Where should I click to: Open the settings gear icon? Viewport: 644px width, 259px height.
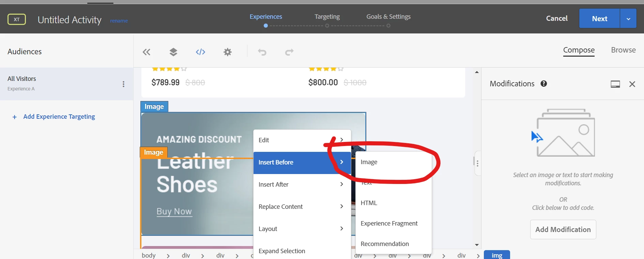click(x=228, y=52)
